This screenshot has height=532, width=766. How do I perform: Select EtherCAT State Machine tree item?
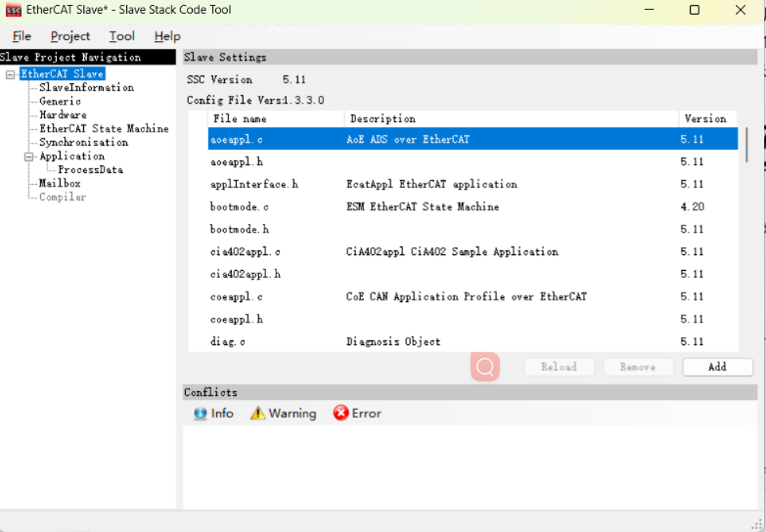104,128
